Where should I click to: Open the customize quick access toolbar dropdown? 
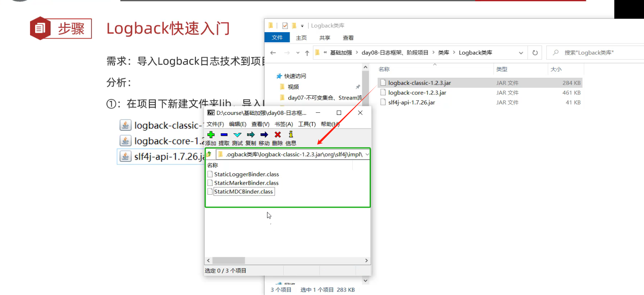[x=302, y=26]
